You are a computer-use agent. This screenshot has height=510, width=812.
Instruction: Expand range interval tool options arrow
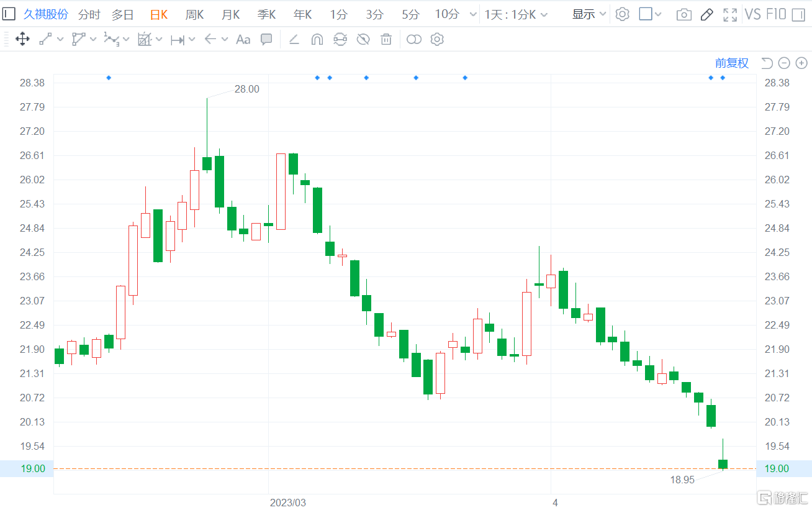point(192,40)
